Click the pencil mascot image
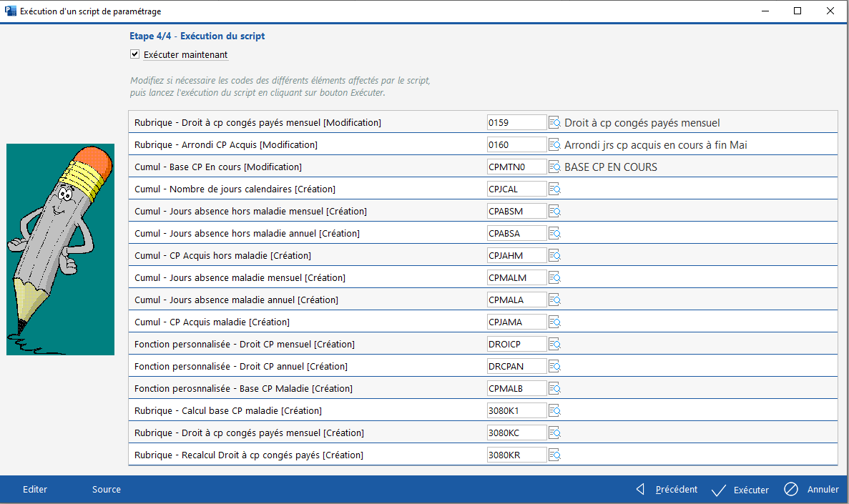849x504 pixels. (60, 249)
